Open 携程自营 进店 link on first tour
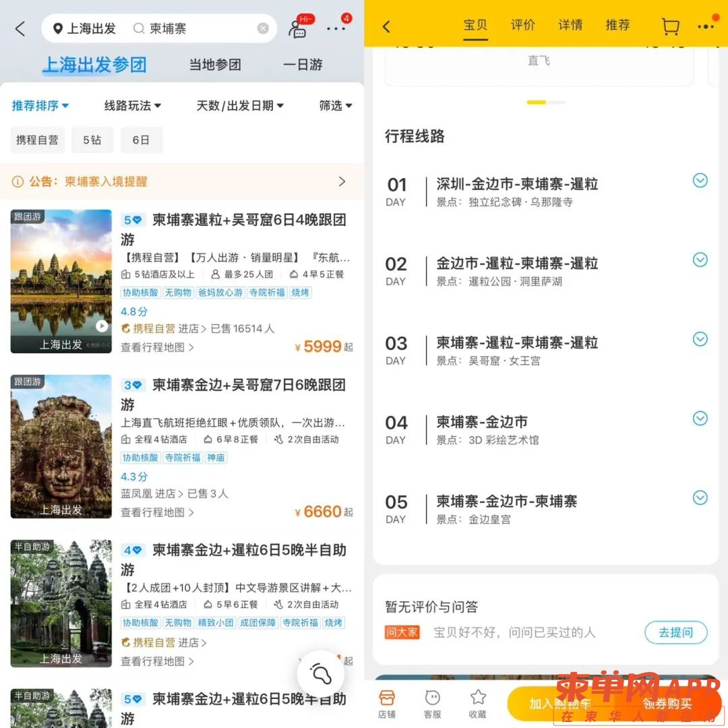This screenshot has height=728, width=728. (163, 329)
